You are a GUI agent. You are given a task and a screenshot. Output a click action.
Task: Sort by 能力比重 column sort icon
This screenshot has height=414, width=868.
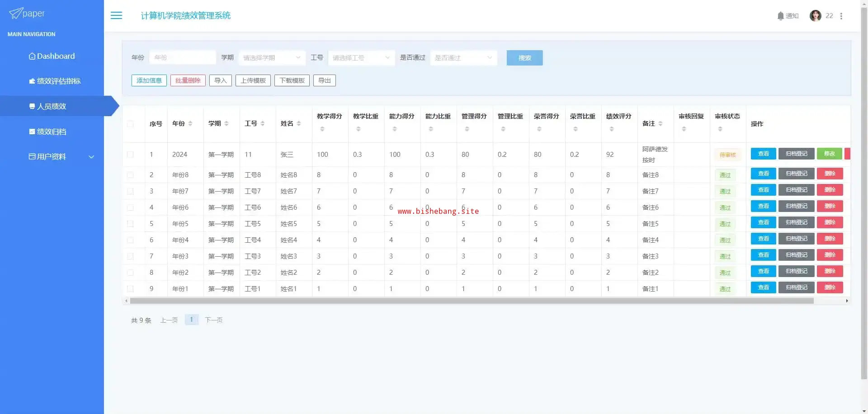tap(431, 129)
